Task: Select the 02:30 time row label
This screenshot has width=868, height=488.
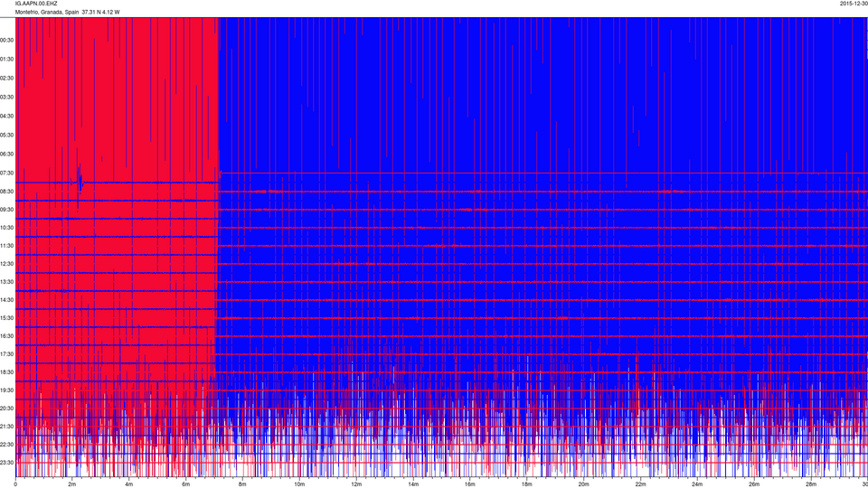Action: (6, 78)
